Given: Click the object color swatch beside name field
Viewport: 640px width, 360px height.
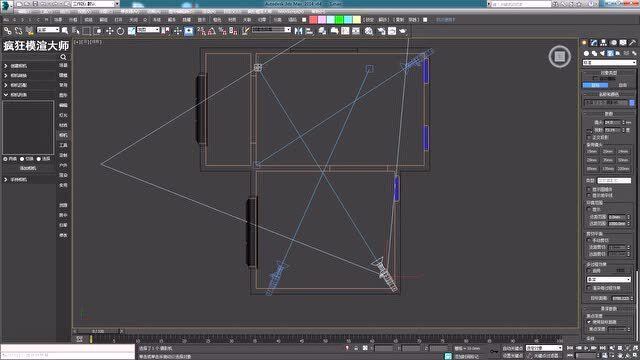Looking at the screenshot, I should 632,102.
